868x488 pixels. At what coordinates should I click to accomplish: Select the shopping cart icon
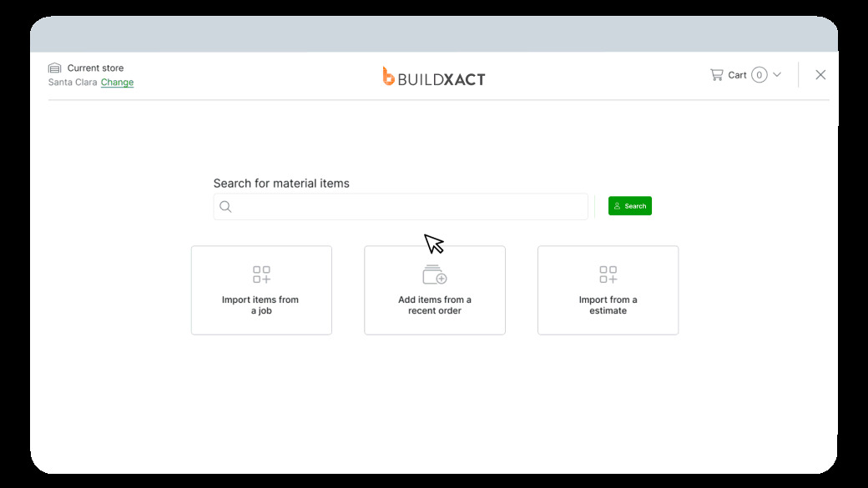(717, 74)
